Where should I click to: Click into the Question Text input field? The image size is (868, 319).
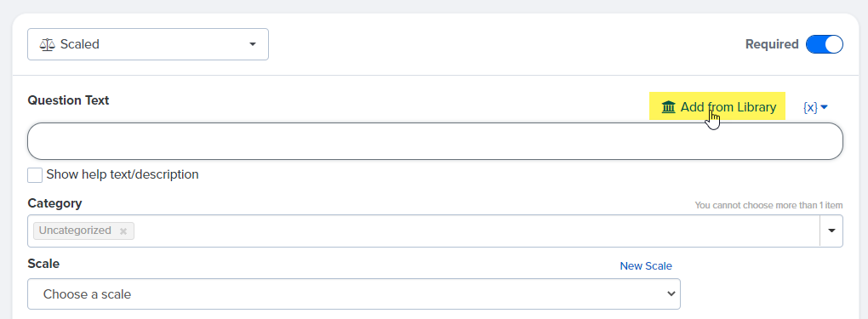pyautogui.click(x=435, y=141)
